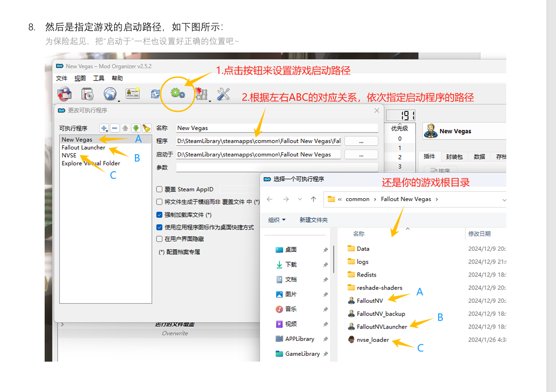
Task: Uncheck 强制加载库文件 checkbox
Action: pyautogui.click(x=159, y=214)
